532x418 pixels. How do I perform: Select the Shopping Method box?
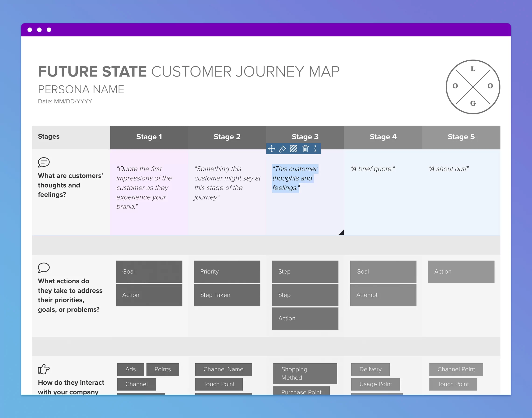click(305, 373)
